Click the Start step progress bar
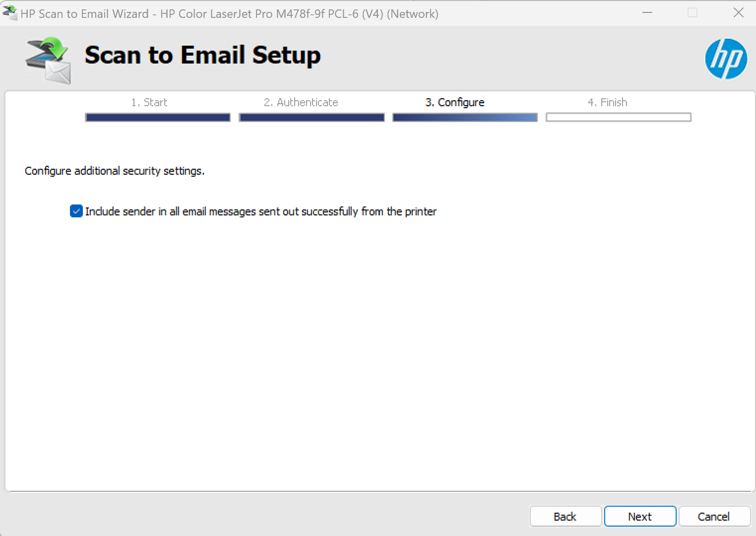 coord(157,117)
